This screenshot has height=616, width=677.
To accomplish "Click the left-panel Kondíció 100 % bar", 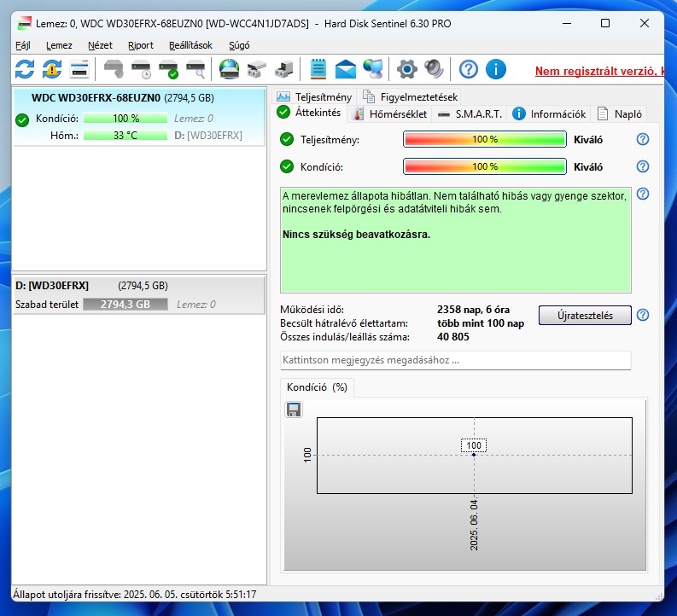I will (125, 119).
